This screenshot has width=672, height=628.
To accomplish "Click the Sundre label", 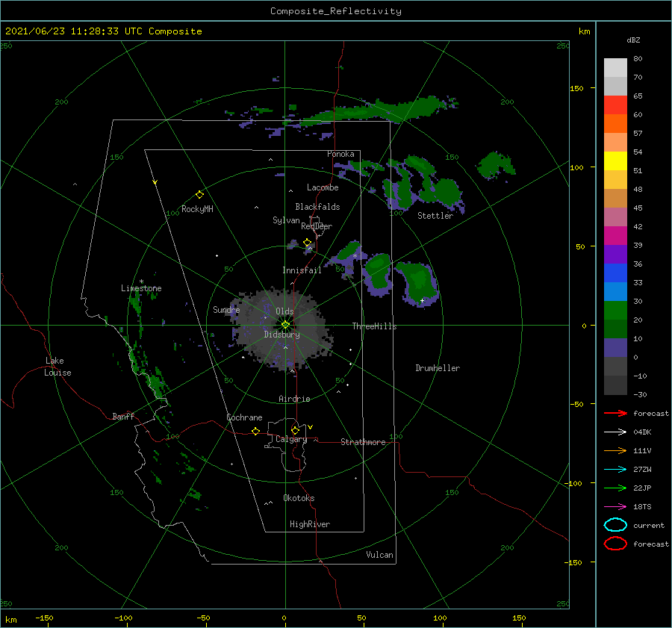I will [226, 309].
